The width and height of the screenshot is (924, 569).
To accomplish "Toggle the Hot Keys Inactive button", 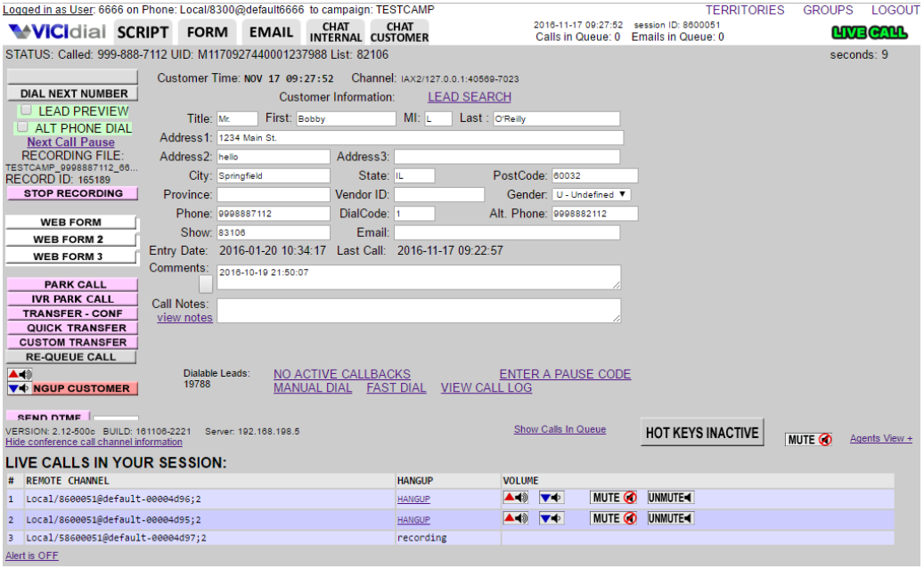I will point(702,433).
